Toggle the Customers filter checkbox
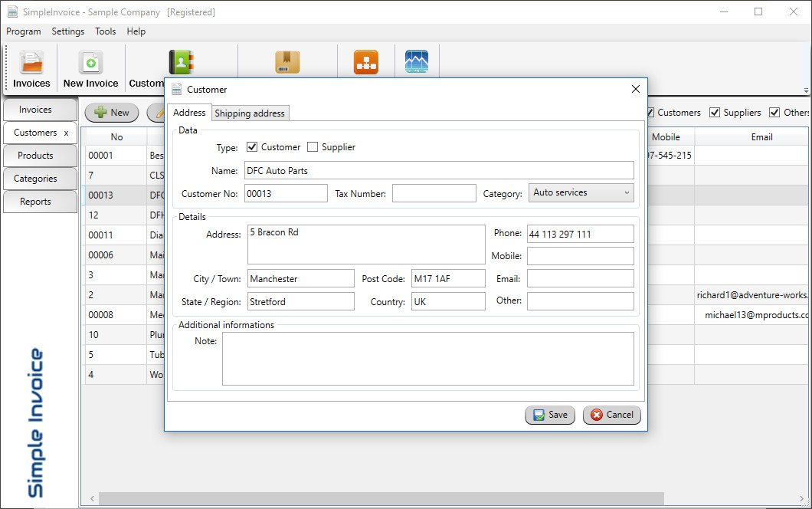812x509 pixels. (x=650, y=113)
